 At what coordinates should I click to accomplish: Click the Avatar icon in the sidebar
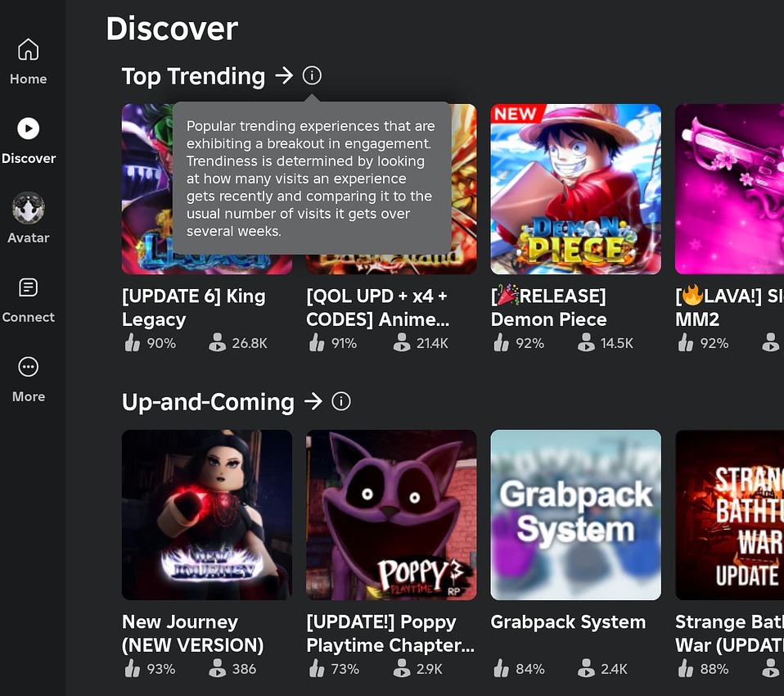(28, 207)
